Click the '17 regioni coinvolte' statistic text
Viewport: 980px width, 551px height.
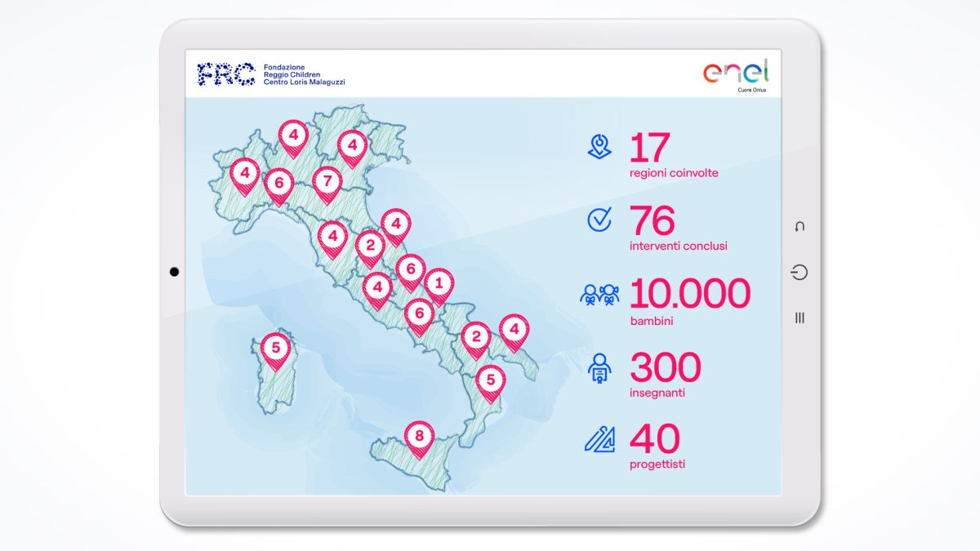click(x=673, y=157)
